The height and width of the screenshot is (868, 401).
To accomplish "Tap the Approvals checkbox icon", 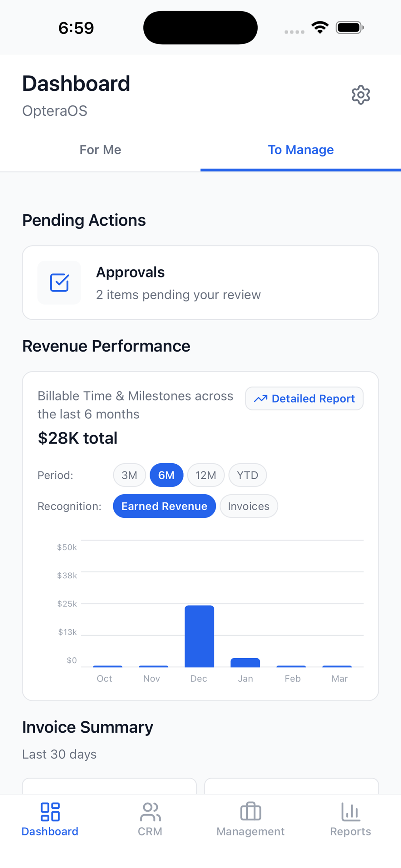I will (59, 283).
